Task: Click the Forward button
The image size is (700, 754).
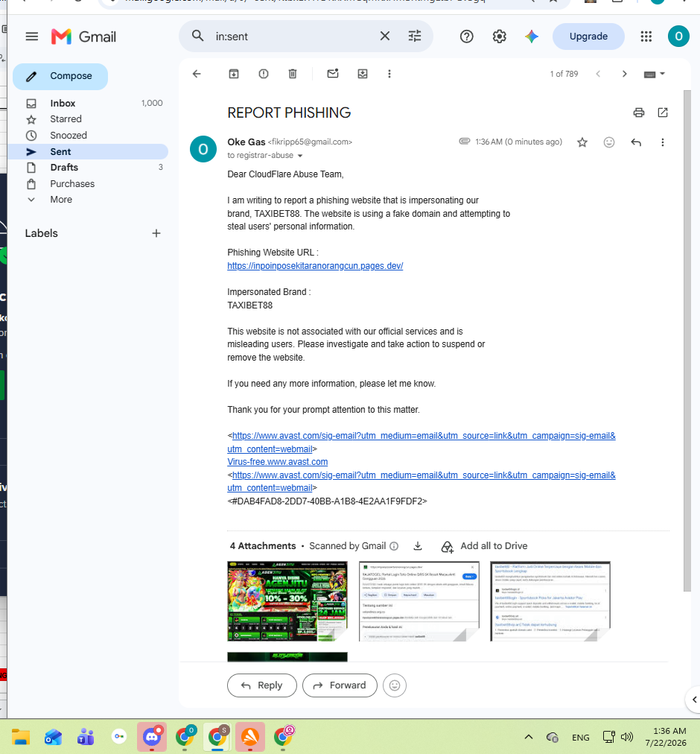Action: (x=340, y=685)
